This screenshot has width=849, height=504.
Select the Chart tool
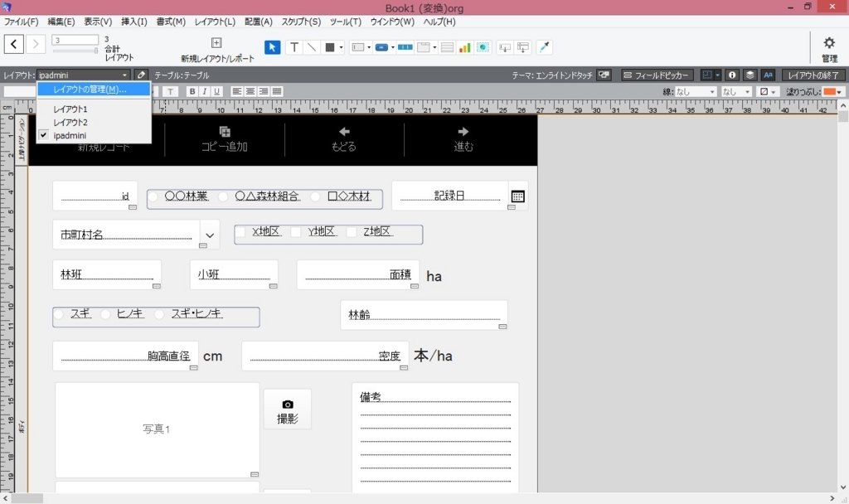point(464,47)
